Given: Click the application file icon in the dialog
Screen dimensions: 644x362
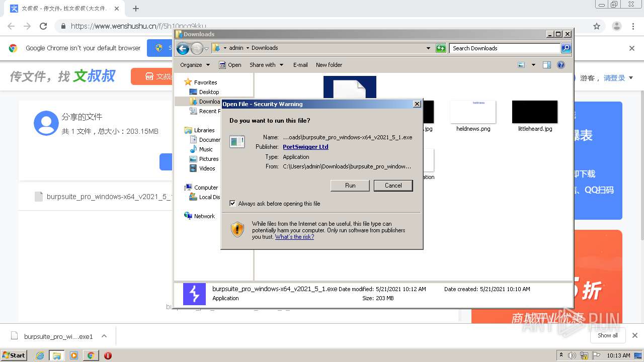Looking at the screenshot, I should tap(237, 142).
